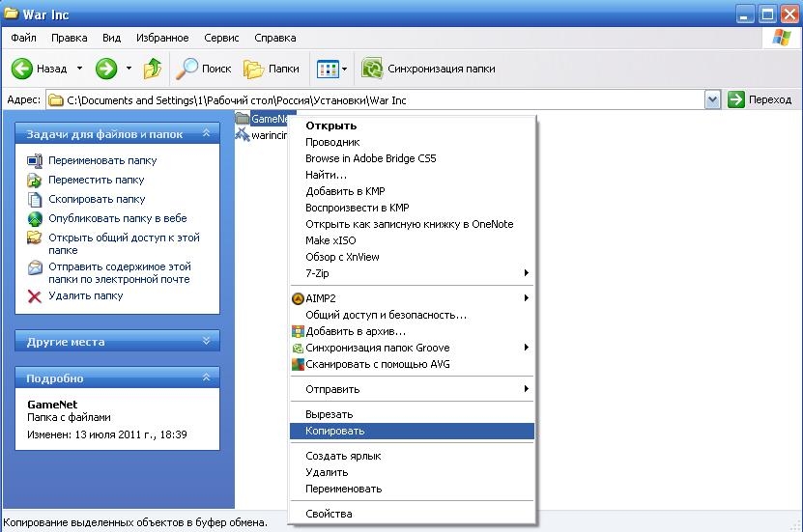Click the globe icon for publishing folder
803x532 pixels.
(x=35, y=218)
